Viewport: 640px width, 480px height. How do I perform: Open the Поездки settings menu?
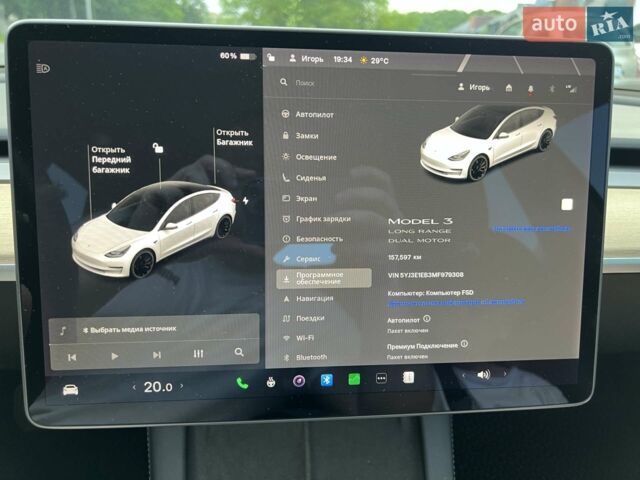click(x=304, y=318)
